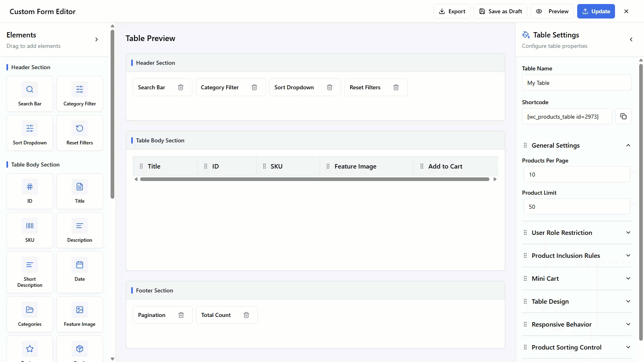Choose the Reset Filters element tile
Screen dimensions: 644x362
(x=80, y=133)
